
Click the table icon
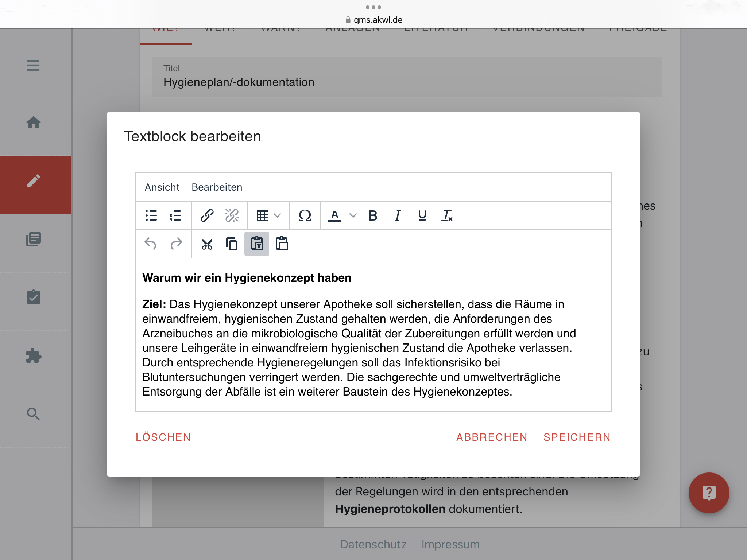click(x=263, y=215)
